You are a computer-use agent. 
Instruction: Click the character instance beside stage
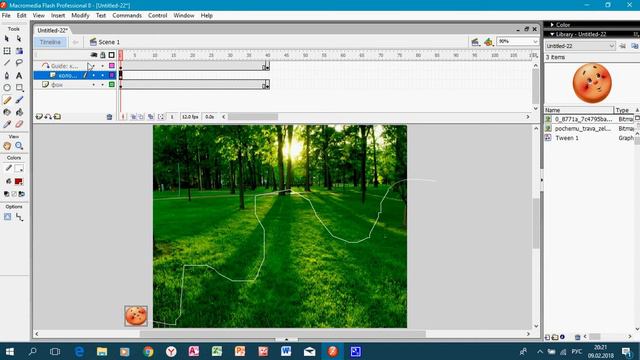tap(136, 316)
